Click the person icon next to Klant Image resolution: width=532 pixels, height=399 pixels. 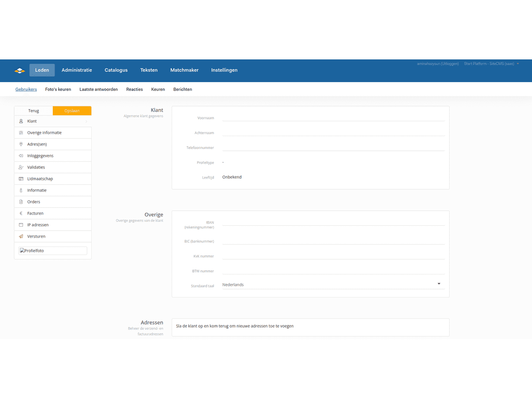click(21, 121)
